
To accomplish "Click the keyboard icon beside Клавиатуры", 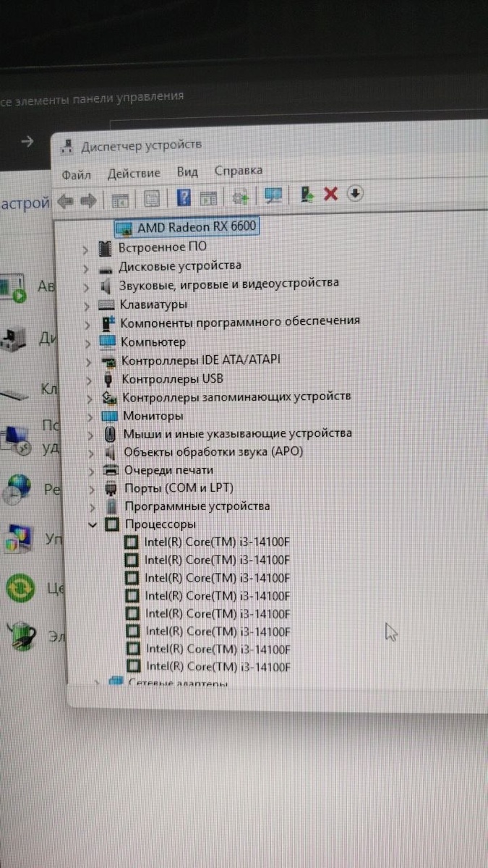I will click(x=107, y=305).
